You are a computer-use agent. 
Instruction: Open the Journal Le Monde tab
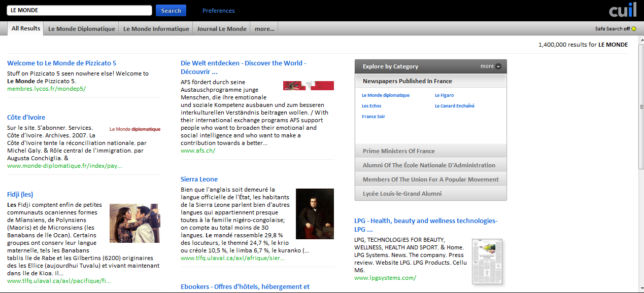(222, 29)
